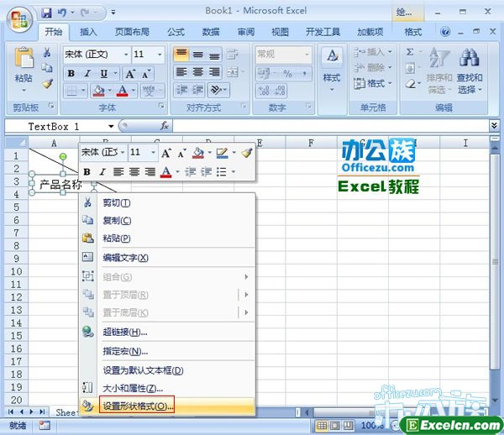
Task: Toggle Underline in the ribbon font group
Action: [x=104, y=74]
